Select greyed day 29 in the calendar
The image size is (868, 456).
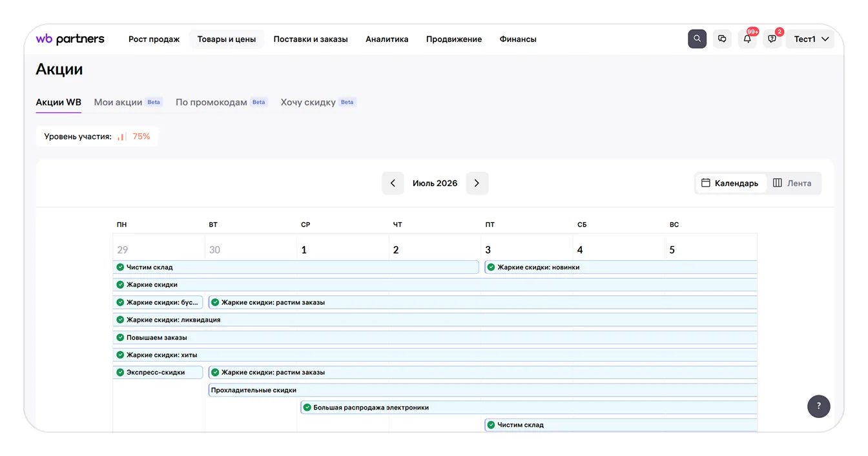(123, 250)
